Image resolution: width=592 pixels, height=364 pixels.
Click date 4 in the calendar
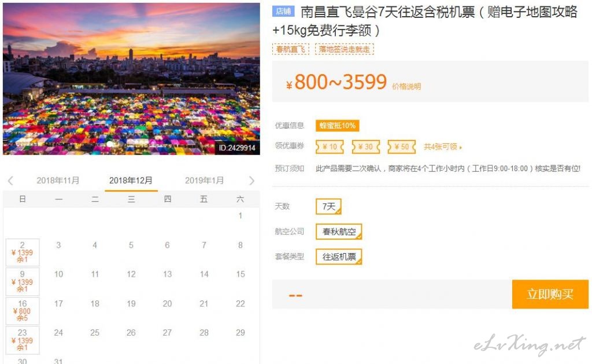[x=95, y=245]
